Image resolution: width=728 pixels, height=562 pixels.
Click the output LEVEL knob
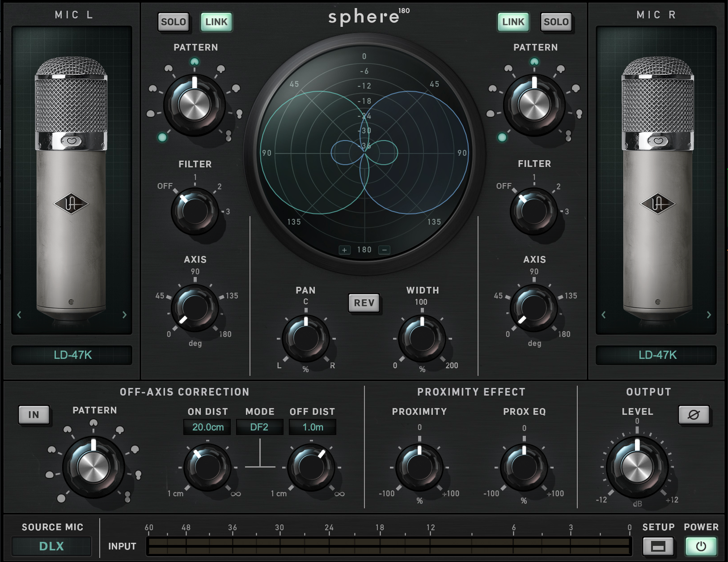pos(637,467)
